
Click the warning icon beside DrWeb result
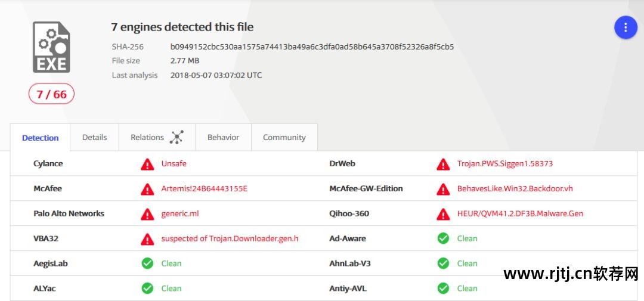pyautogui.click(x=443, y=165)
